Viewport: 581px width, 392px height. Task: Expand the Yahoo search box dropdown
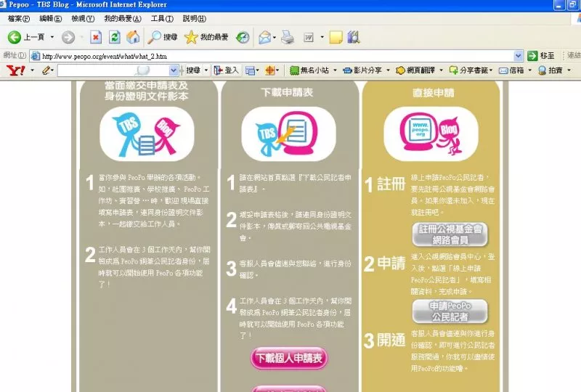click(173, 70)
